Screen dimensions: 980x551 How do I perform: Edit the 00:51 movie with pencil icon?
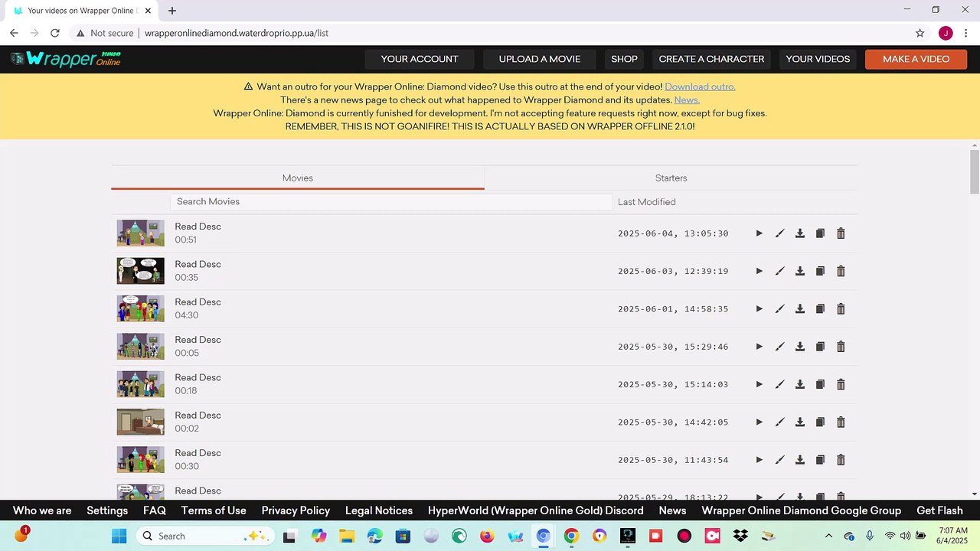click(x=779, y=233)
